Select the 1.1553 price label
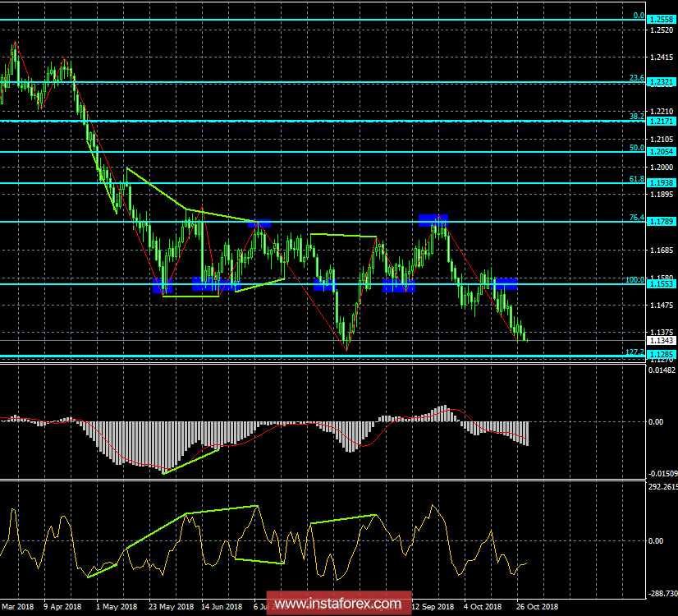 (662, 284)
